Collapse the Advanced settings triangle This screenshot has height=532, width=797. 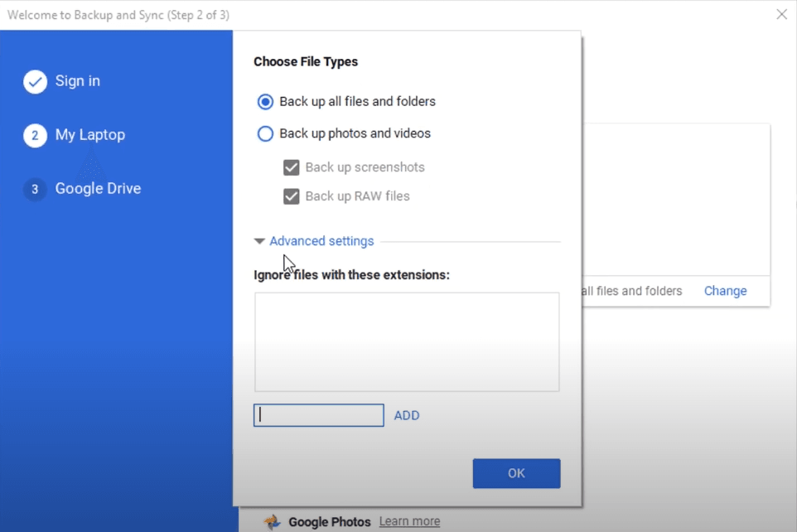(259, 241)
